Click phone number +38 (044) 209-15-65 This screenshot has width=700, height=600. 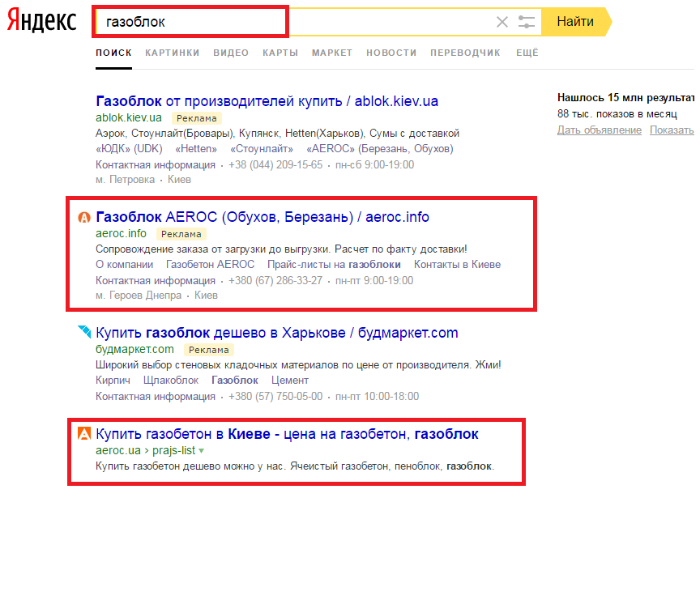pyautogui.click(x=275, y=164)
